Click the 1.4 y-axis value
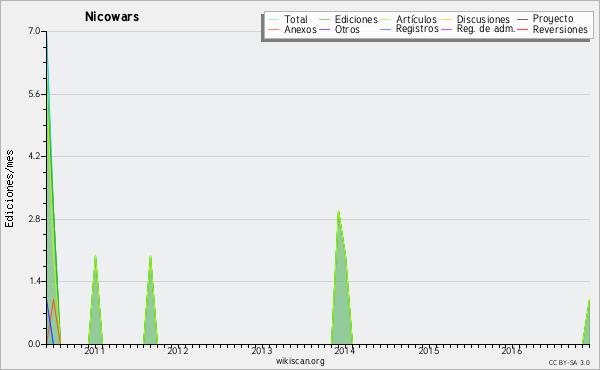The image size is (600, 370). tap(34, 281)
